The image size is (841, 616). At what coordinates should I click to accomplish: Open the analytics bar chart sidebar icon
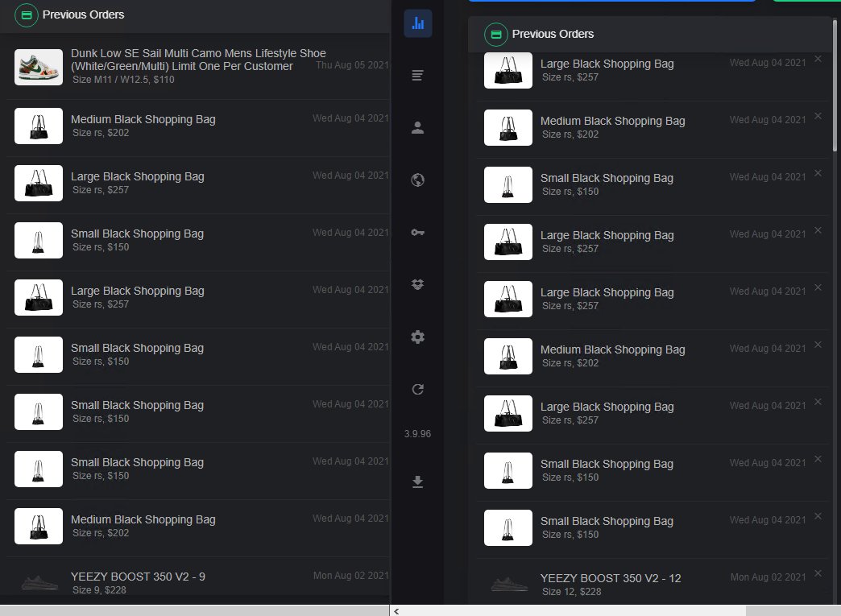(418, 23)
